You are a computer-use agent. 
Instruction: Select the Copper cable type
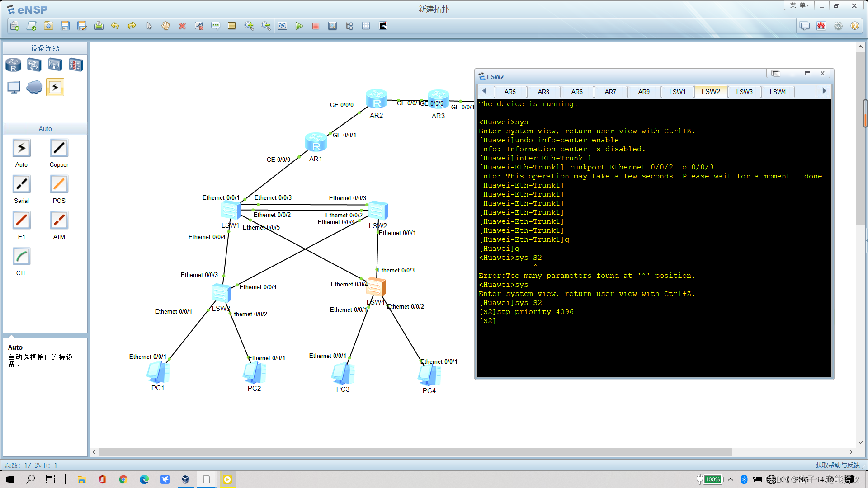[59, 148]
